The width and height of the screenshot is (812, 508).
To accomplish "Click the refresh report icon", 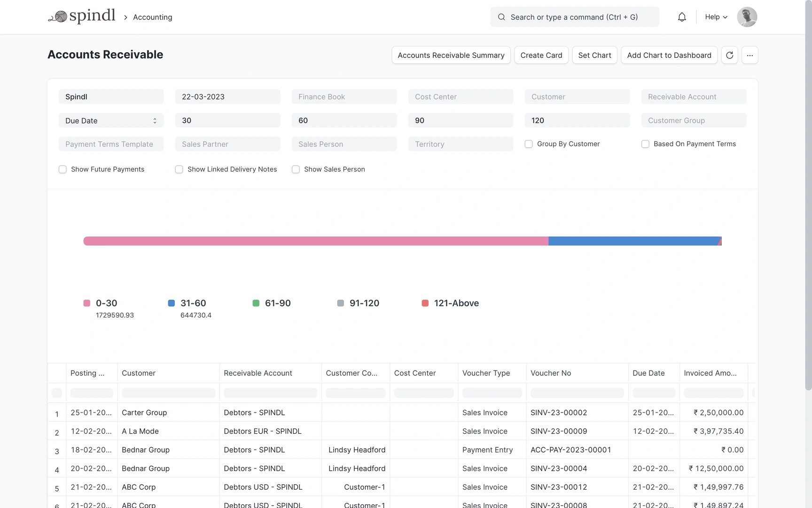I will click(729, 55).
